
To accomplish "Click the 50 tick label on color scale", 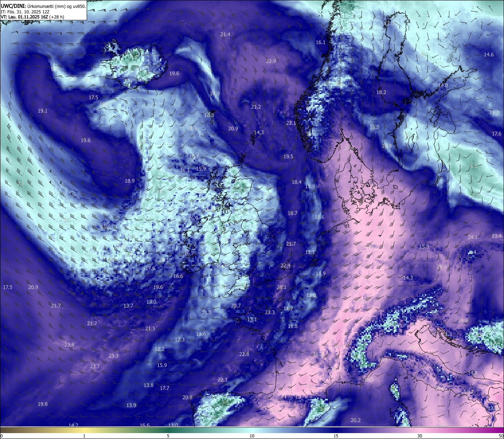I will point(501,436).
